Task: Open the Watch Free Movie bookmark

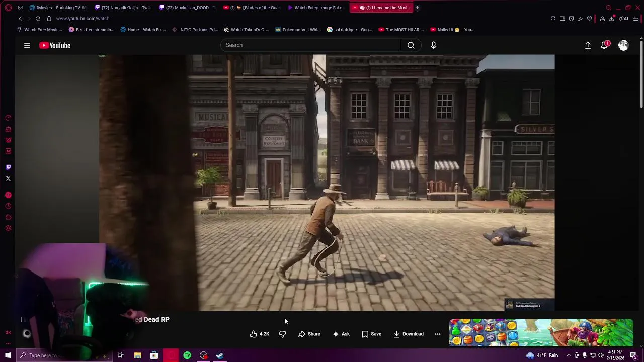Action: tap(40, 30)
